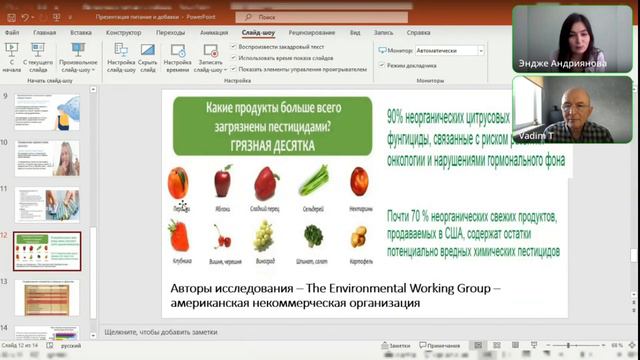Toggle 'Воспроизвести закадровый текст' checkbox
This screenshot has width=640, height=360.
[234, 47]
